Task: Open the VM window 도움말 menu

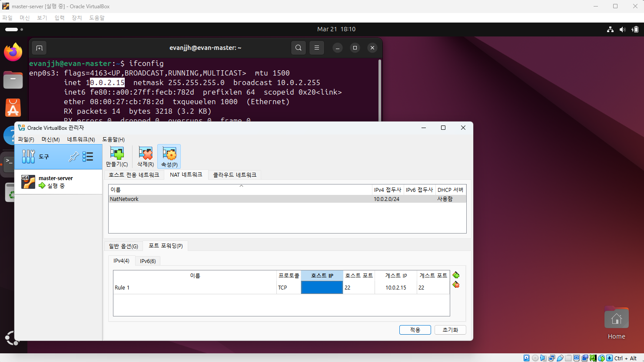Action: pyautogui.click(x=97, y=18)
